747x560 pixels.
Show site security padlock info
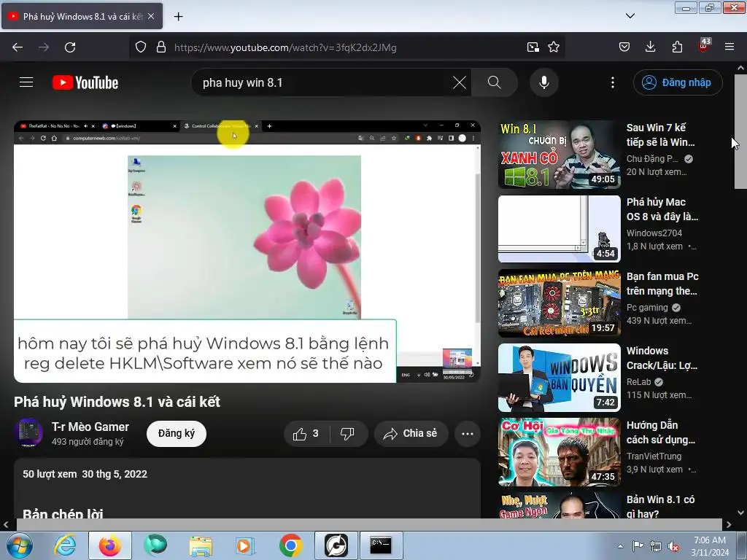pyautogui.click(x=161, y=47)
